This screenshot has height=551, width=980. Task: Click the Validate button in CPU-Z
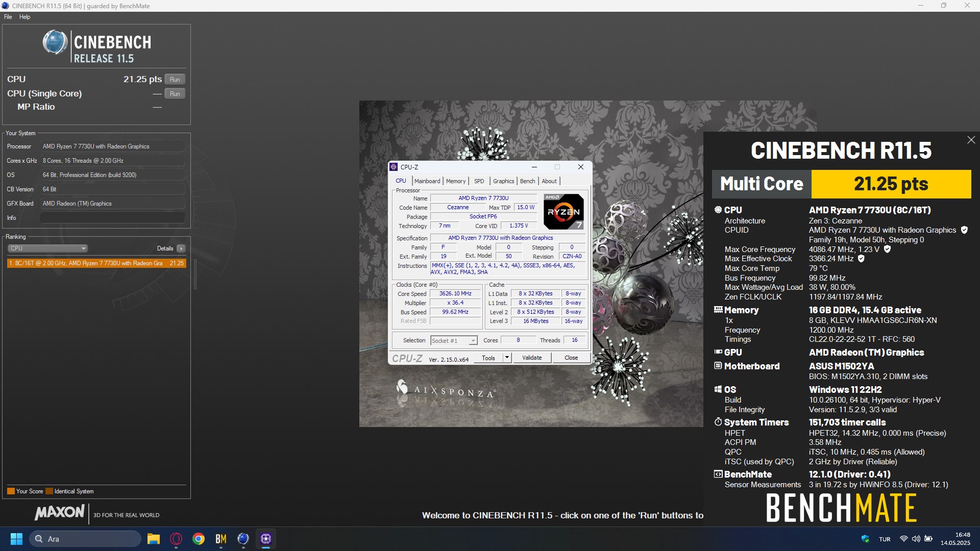click(532, 358)
